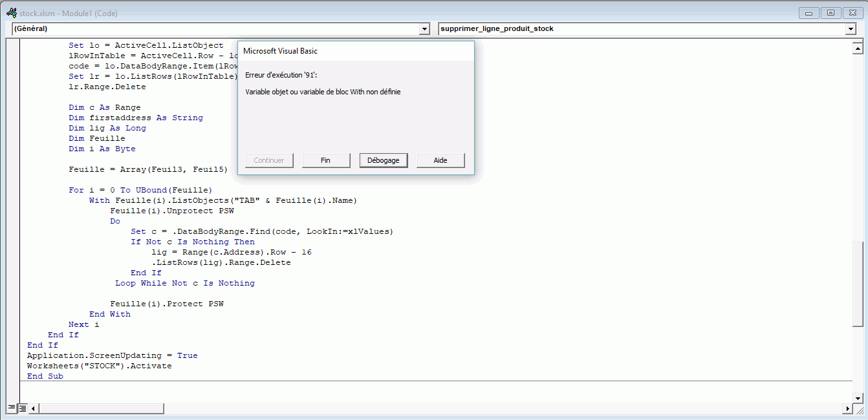868x420 pixels.
Task: Minimize the Module1 code window
Action: 808,12
